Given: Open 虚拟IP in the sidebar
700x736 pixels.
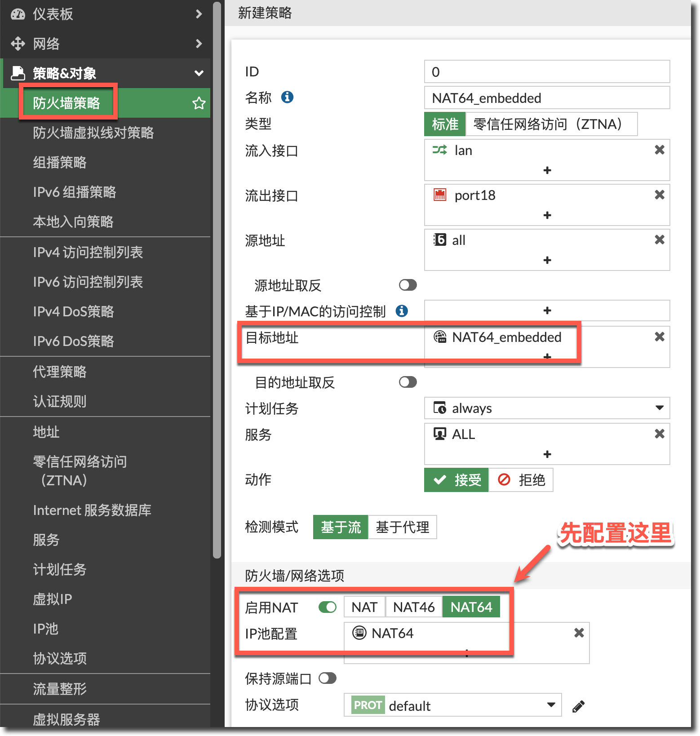Looking at the screenshot, I should pos(53,599).
